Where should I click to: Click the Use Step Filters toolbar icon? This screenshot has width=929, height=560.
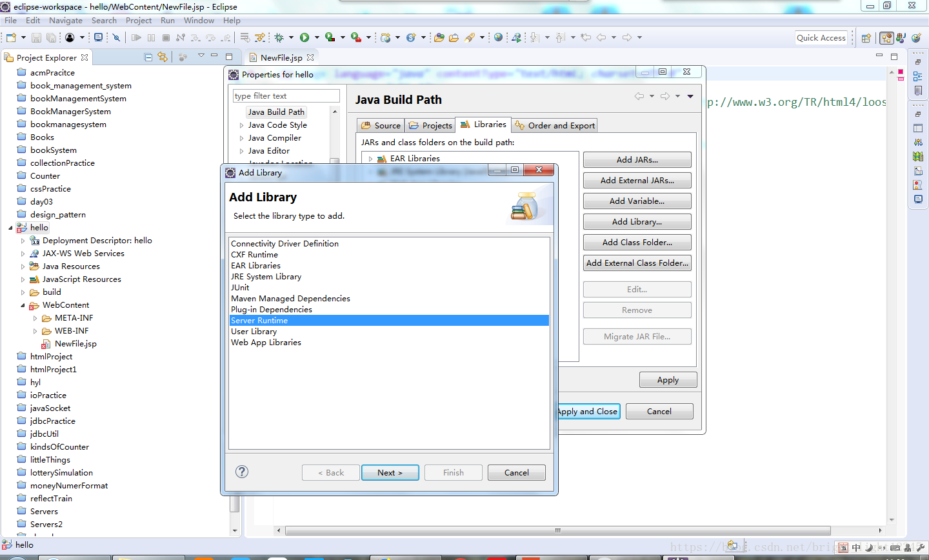(x=260, y=37)
